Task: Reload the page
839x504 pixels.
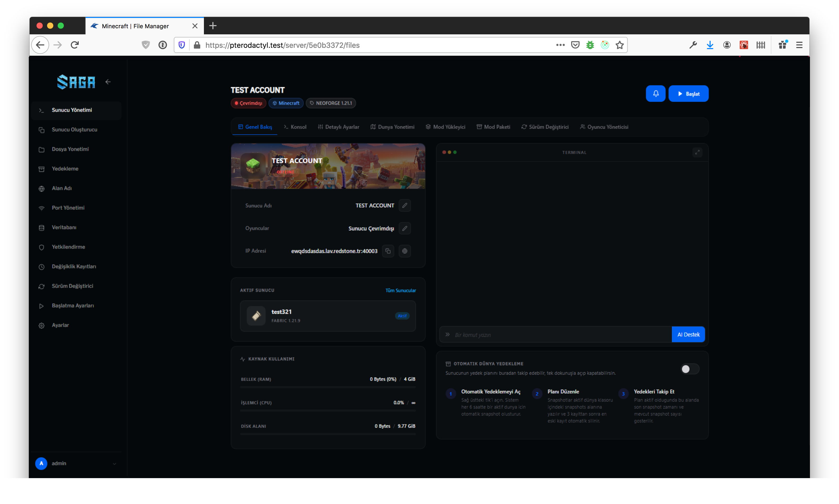Action: (x=75, y=45)
